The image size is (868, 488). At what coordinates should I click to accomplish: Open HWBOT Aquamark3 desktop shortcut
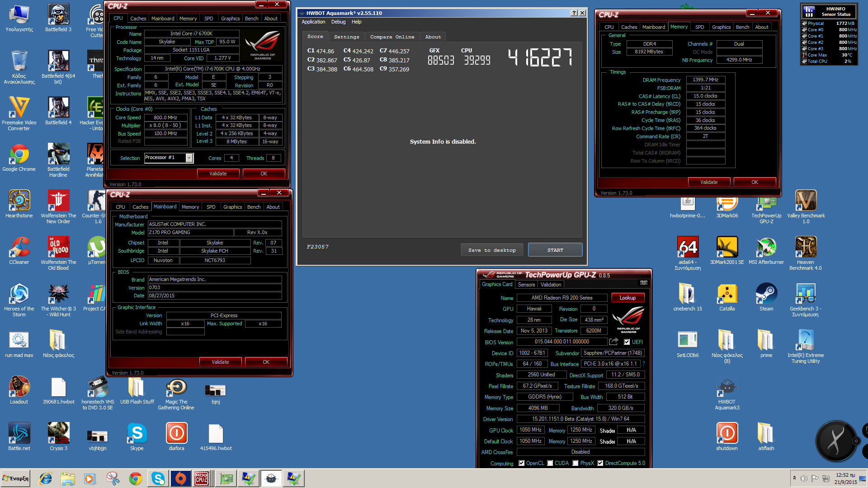click(727, 395)
